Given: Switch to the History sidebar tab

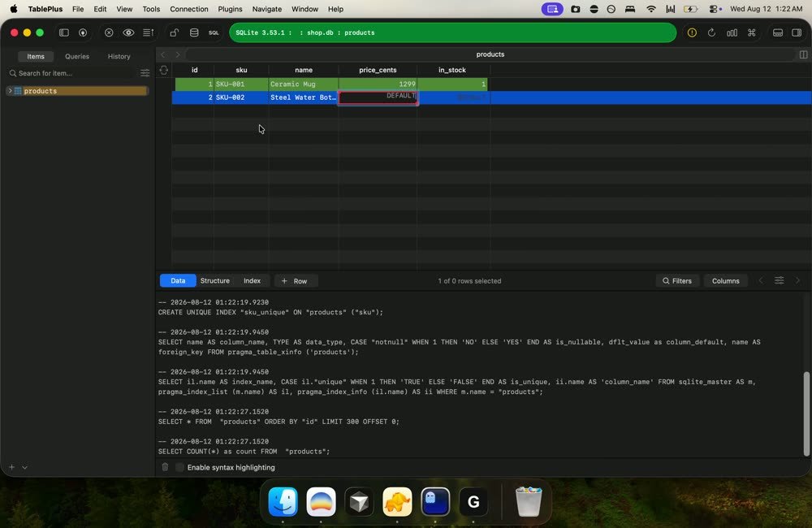Looking at the screenshot, I should tap(119, 57).
